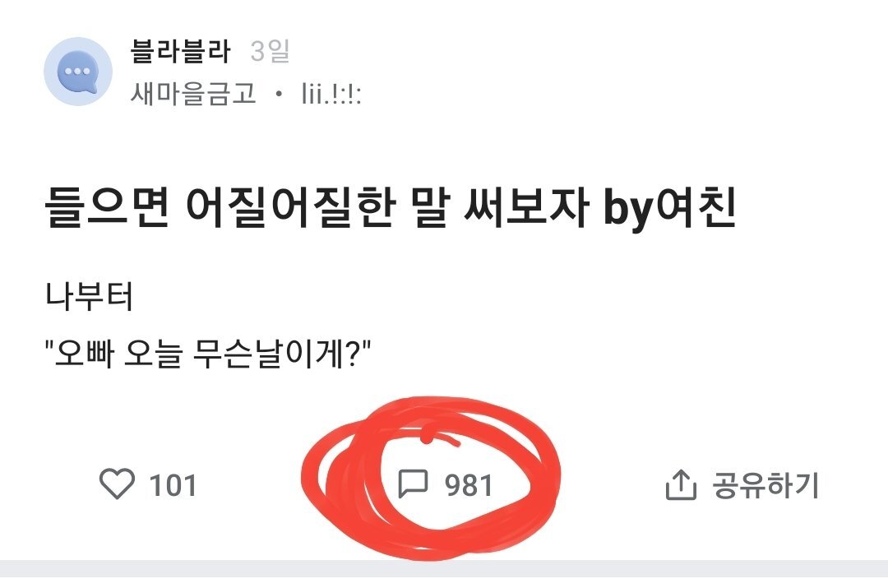Tap the quote 오빠 오늘 무슨날이게?

208,354
